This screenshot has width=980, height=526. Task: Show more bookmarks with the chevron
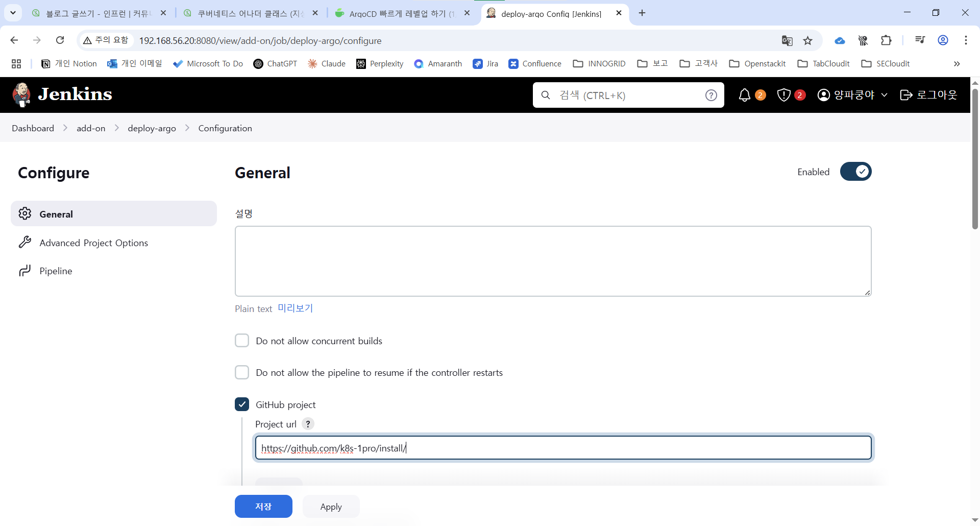(x=957, y=64)
